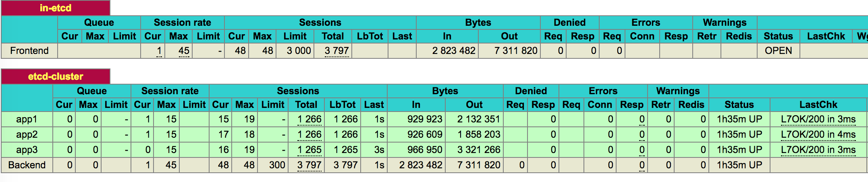Screen dimensions: 868x182
Task: Click Frontend session rate Cur value 1
Action: 159,51
